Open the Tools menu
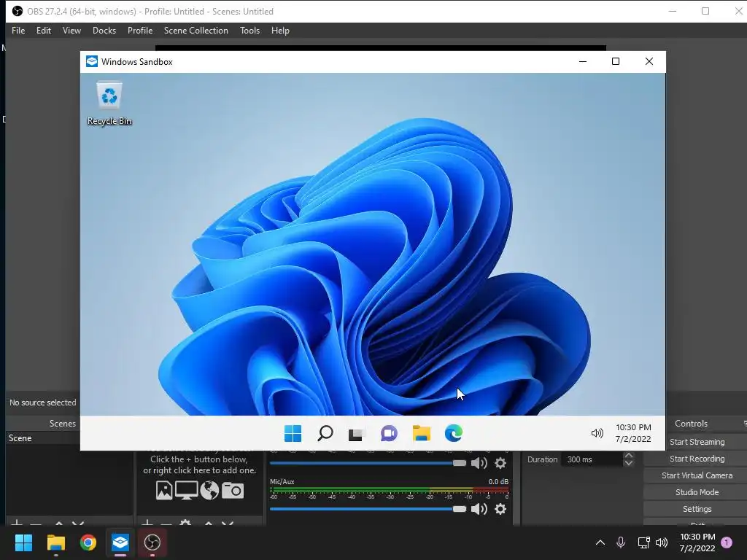Screen dimensions: 747x560 point(249,31)
